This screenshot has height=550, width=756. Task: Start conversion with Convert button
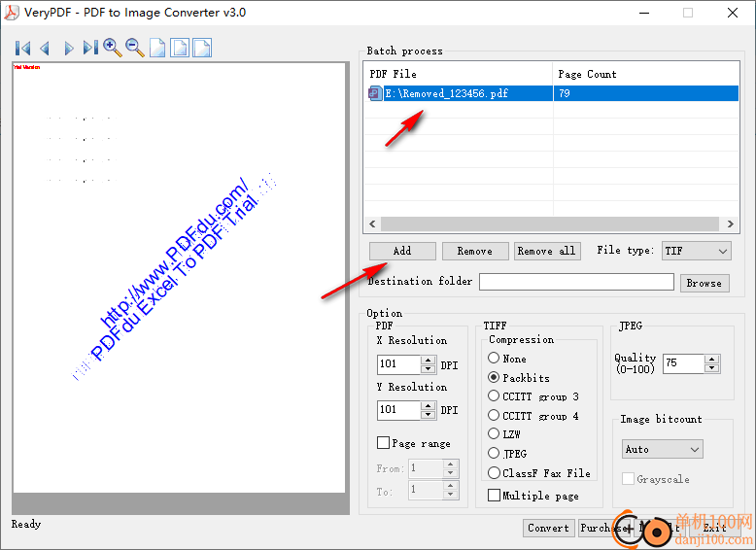coord(548,528)
